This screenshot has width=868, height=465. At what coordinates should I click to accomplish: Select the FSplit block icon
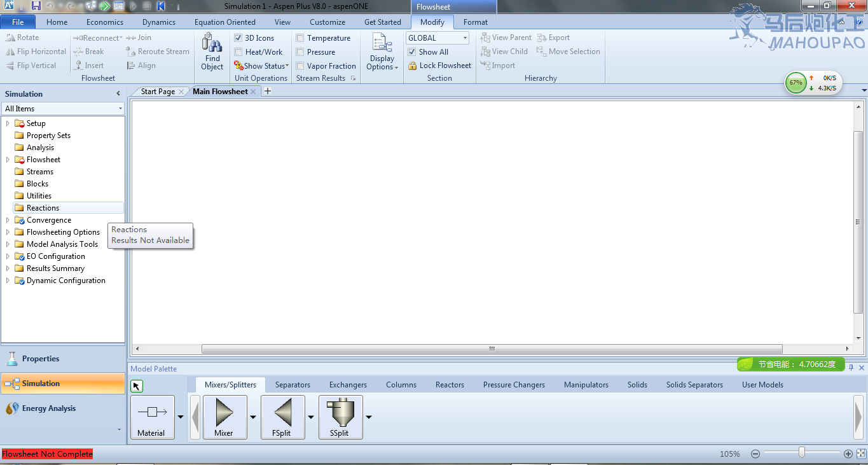[282, 412]
